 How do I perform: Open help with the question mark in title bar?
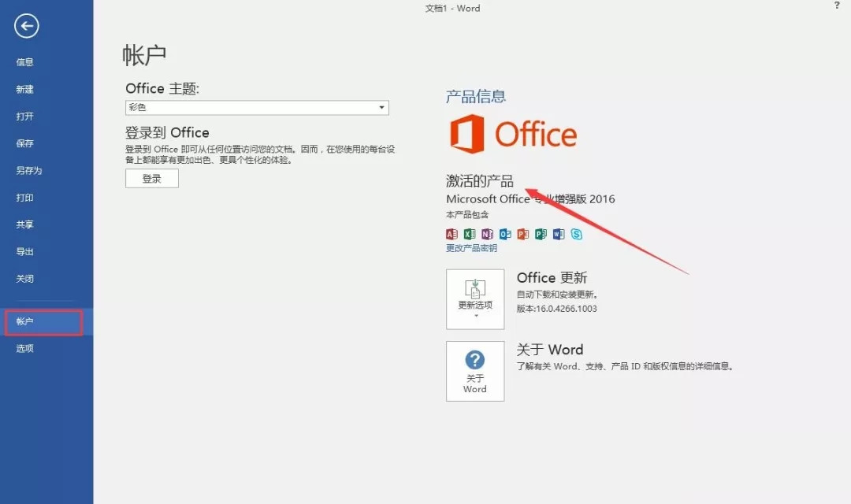click(x=836, y=6)
